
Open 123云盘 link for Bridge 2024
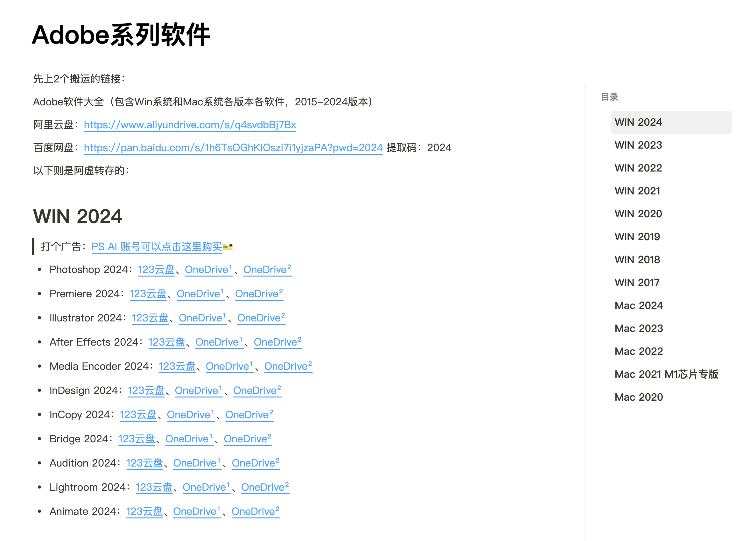coord(136,439)
